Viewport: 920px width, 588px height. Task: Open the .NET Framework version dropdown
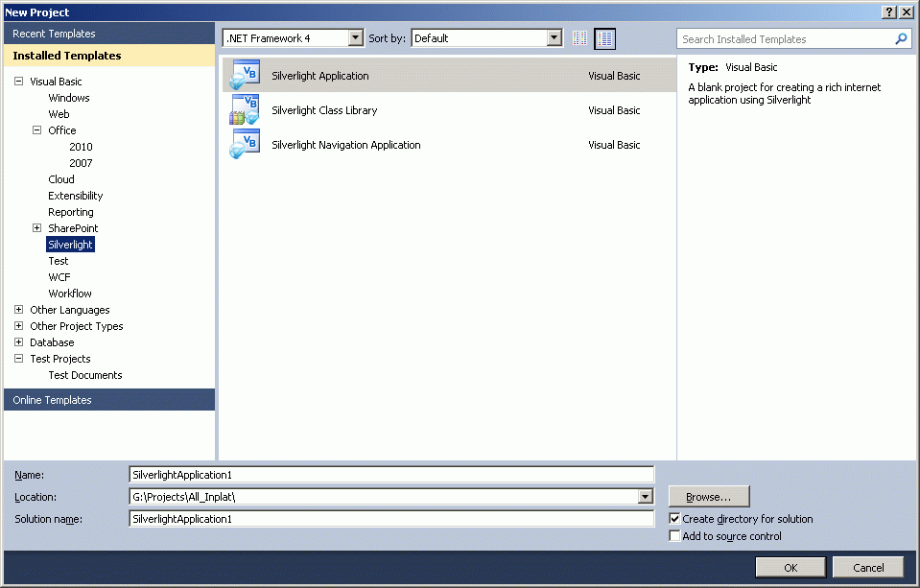356,38
